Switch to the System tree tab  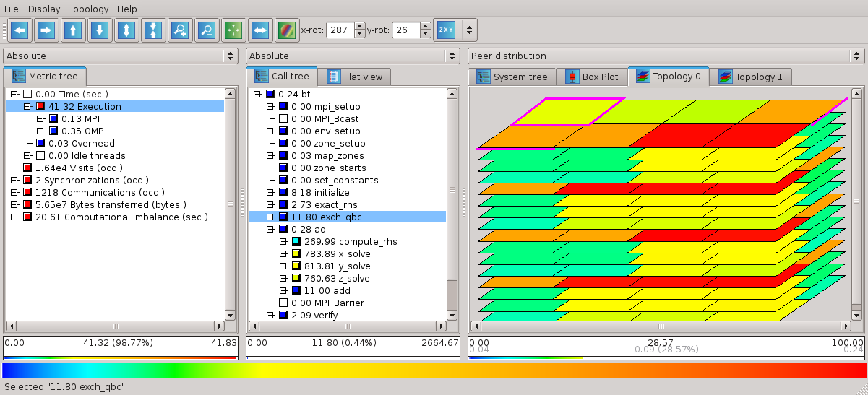[x=512, y=77]
